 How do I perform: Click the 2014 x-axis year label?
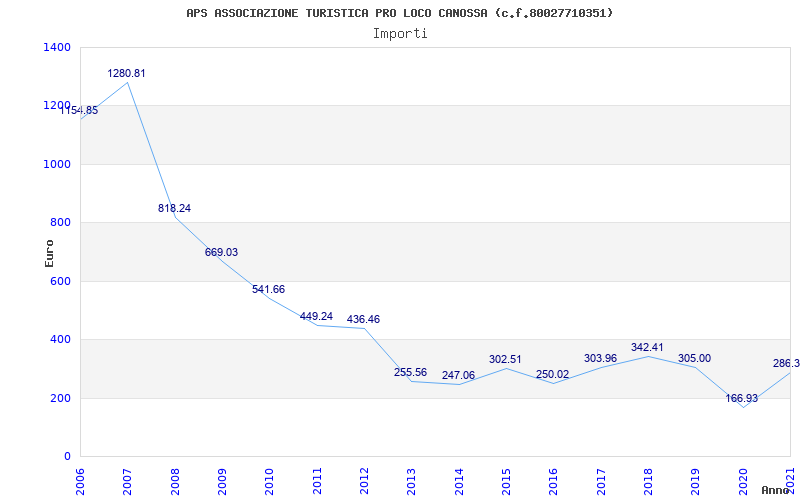pos(459,482)
